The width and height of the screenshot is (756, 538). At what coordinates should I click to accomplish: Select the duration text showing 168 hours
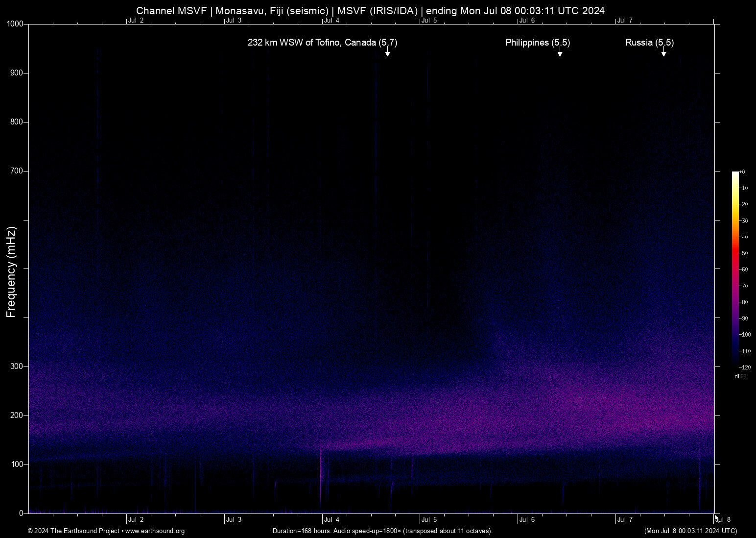click(382, 531)
